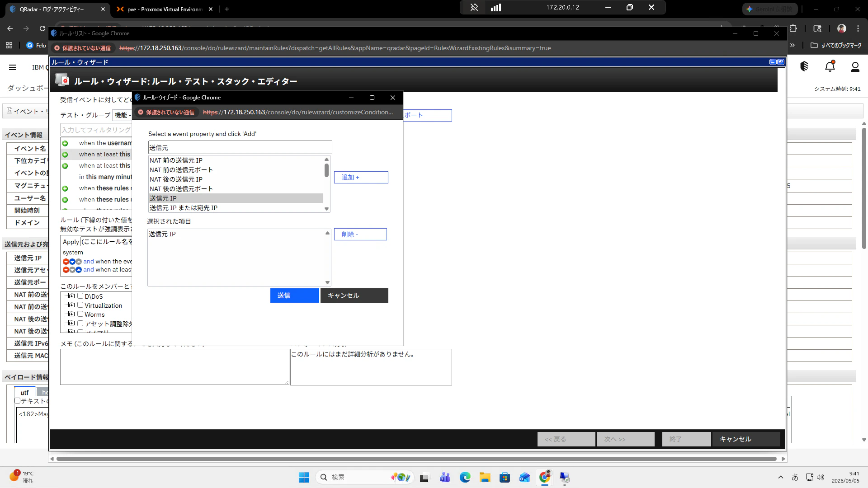Toggle the remote session pin icon

[x=474, y=7]
